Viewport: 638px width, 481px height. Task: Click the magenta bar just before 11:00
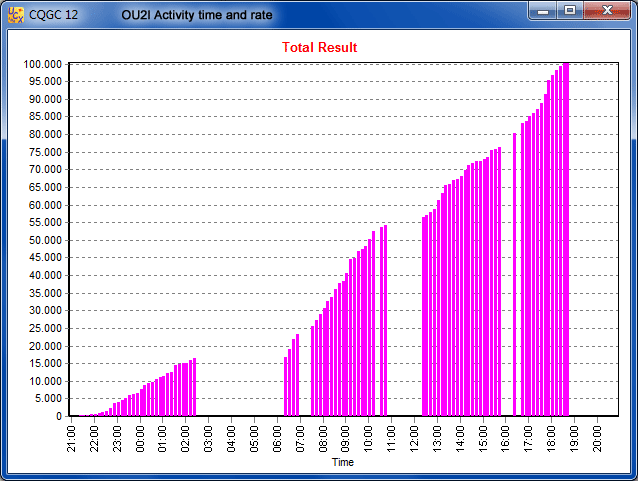384,320
